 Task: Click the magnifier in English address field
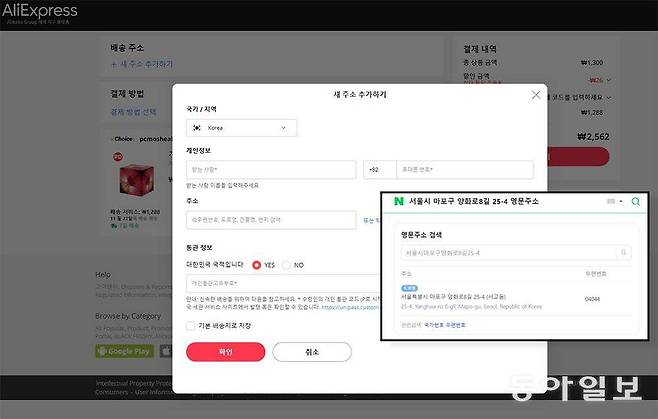click(624, 252)
